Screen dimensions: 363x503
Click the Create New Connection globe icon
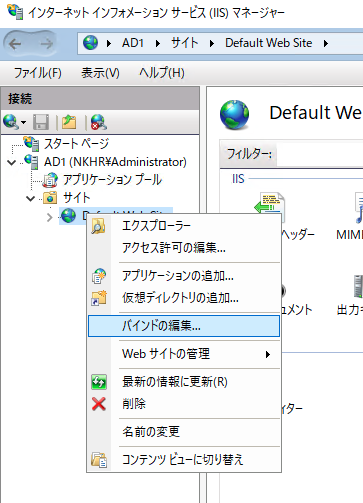(x=11, y=122)
